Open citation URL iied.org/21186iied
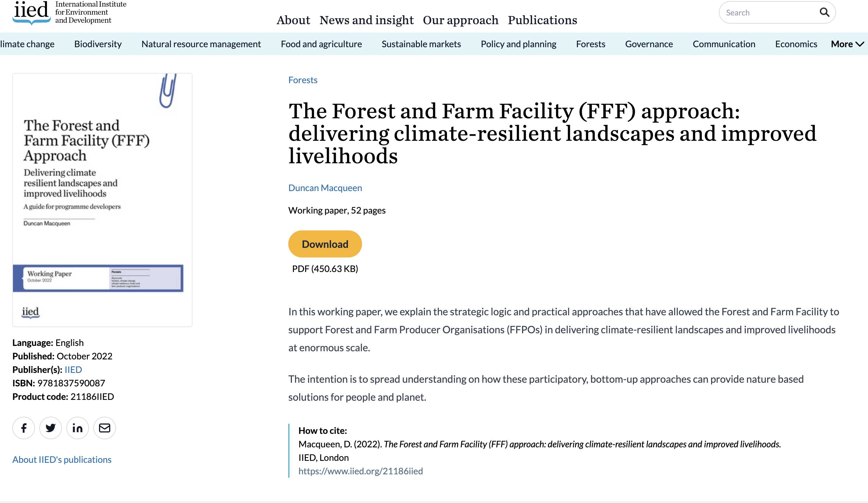868x503 pixels. click(x=361, y=471)
